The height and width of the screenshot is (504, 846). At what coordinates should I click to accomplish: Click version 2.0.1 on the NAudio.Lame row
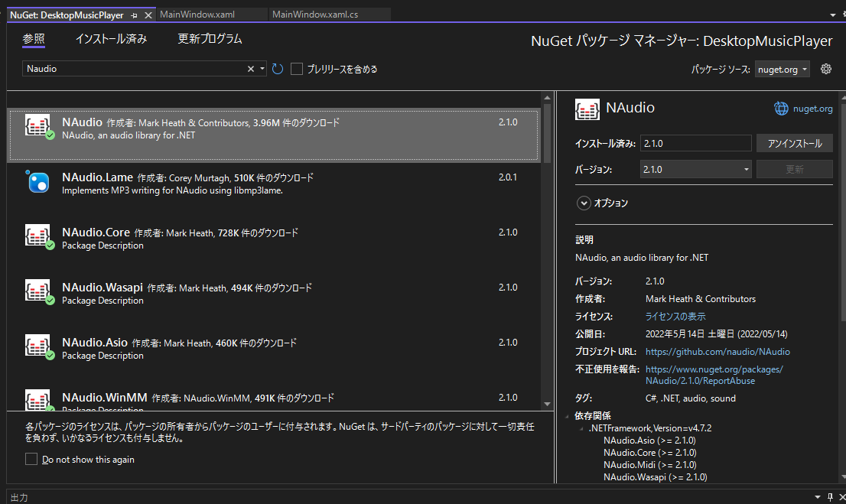pyautogui.click(x=508, y=177)
